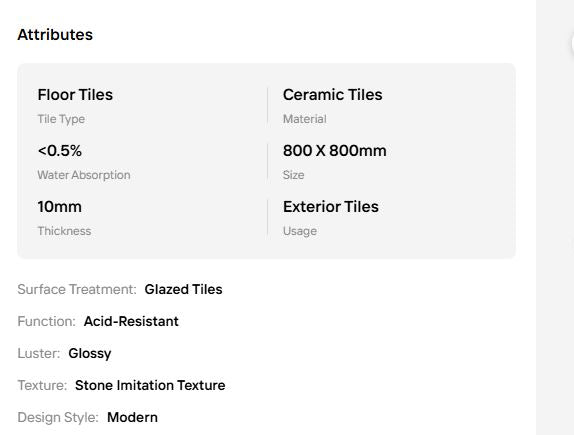
Task: Click the Modern design style value
Action: [132, 417]
